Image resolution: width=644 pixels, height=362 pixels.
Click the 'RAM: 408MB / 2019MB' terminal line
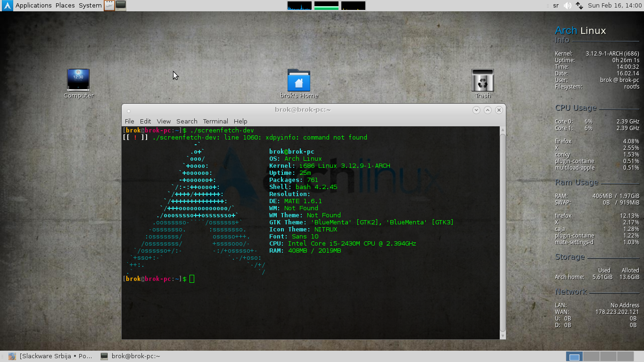305,251
